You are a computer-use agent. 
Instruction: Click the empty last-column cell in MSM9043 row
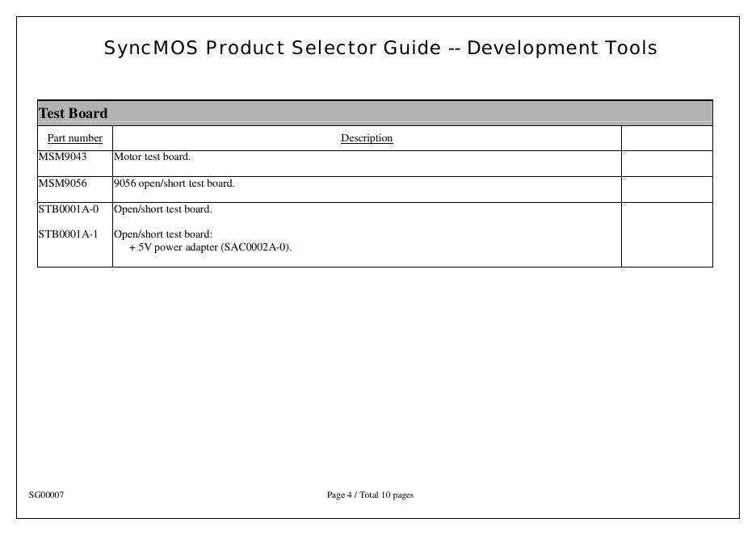click(x=666, y=163)
